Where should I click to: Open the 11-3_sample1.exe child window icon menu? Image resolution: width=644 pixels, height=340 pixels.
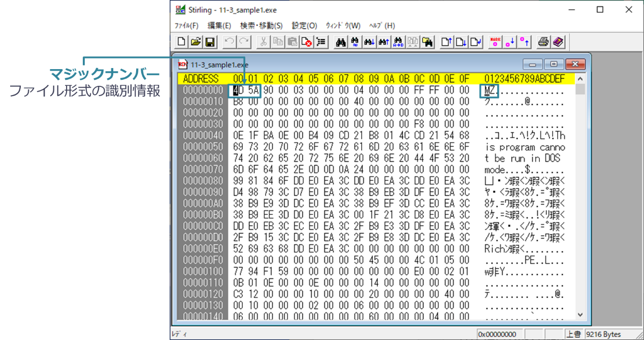[x=182, y=65]
